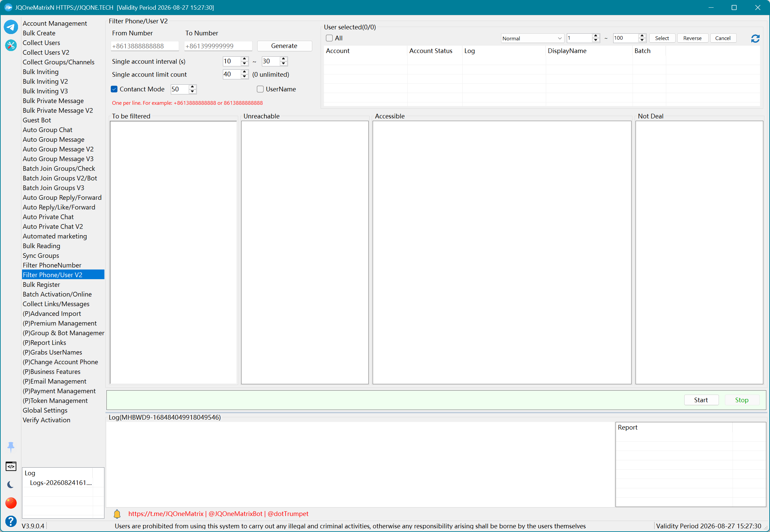This screenshot has height=532, width=770.
Task: Click the Reverse selection button
Action: point(692,38)
